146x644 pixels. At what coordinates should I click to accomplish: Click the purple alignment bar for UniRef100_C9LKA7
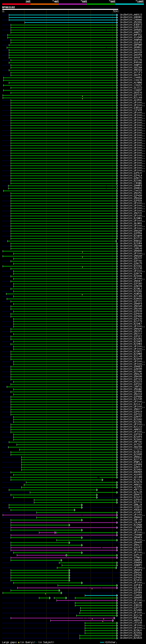click(x=64, y=522)
